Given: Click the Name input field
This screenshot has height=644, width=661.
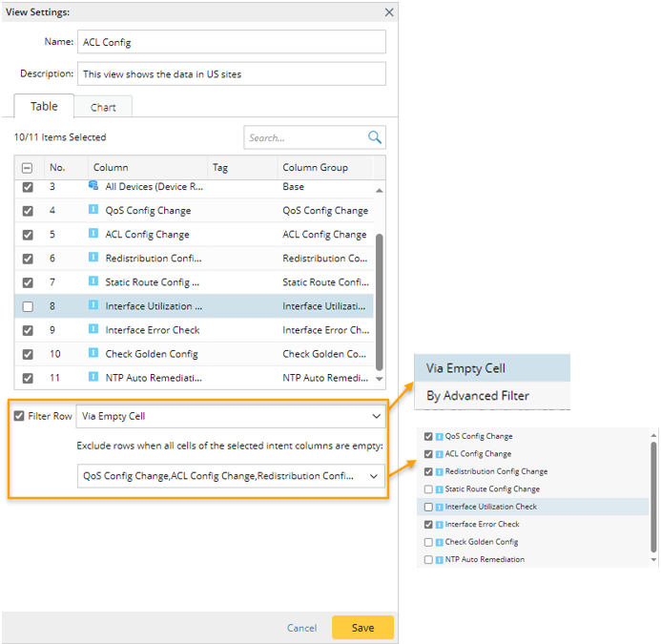Looking at the screenshot, I should (232, 42).
